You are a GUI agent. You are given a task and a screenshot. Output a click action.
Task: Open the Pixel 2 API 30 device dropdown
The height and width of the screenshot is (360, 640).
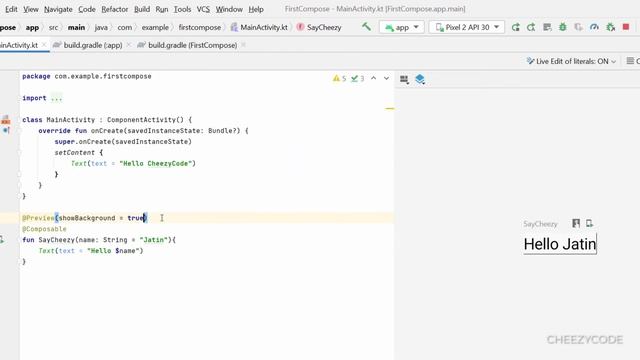pyautogui.click(x=467, y=27)
